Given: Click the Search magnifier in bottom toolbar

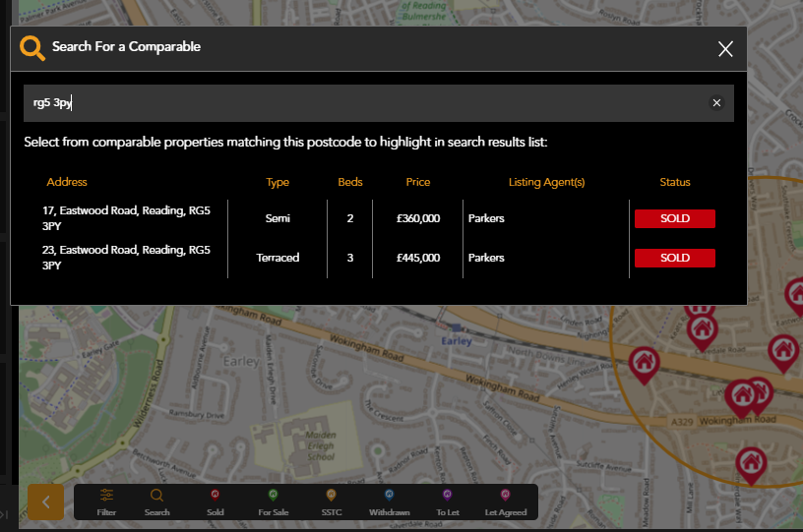Looking at the screenshot, I should pyautogui.click(x=157, y=501).
